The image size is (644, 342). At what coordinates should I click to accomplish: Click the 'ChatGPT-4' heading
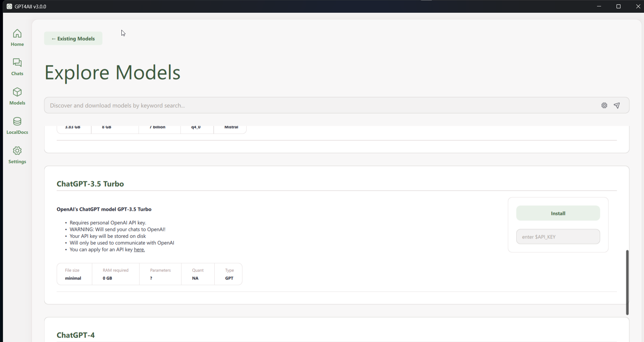(x=76, y=335)
